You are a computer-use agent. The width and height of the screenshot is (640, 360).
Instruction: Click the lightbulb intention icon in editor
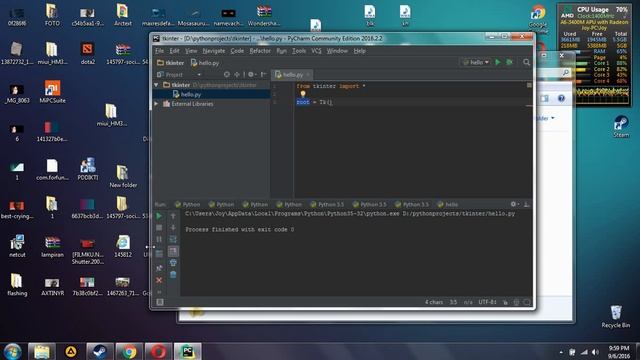pos(303,94)
